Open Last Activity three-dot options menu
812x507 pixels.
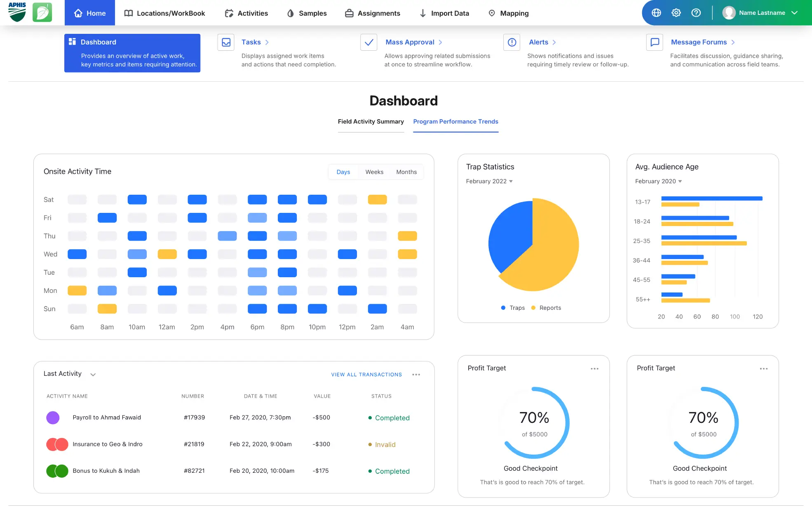[x=416, y=375]
